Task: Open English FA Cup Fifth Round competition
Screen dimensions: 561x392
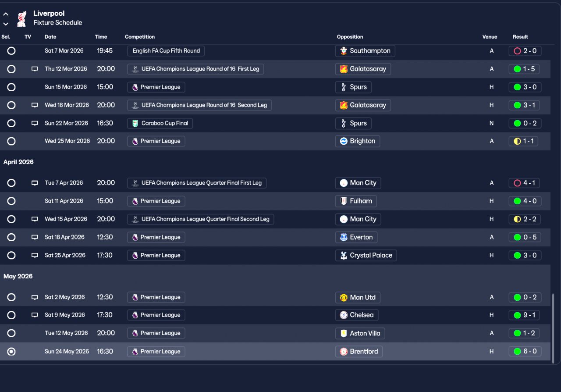Action: coord(166,51)
